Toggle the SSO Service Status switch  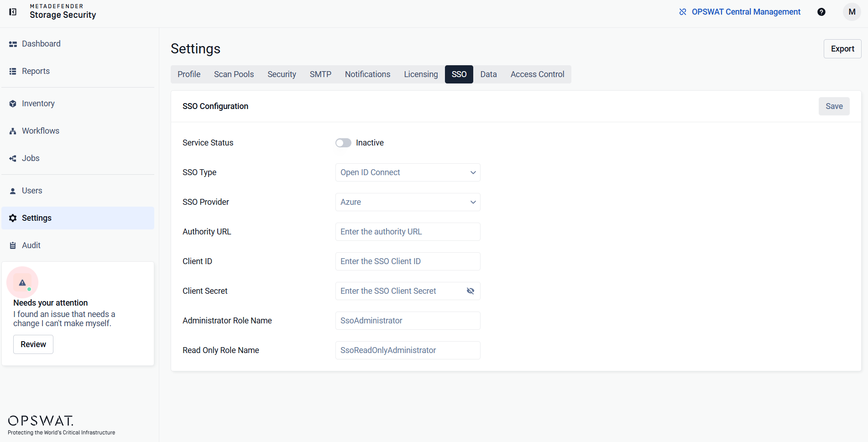[343, 143]
